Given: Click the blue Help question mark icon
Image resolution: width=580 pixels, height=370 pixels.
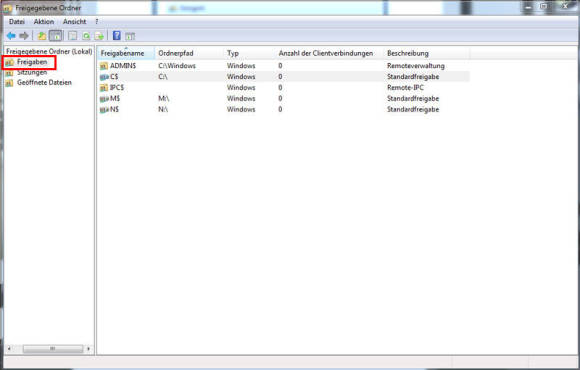Looking at the screenshot, I should [x=117, y=36].
